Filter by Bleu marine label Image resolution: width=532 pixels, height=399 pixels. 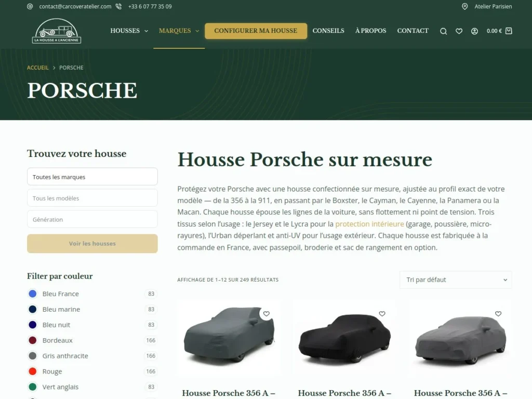click(61, 310)
